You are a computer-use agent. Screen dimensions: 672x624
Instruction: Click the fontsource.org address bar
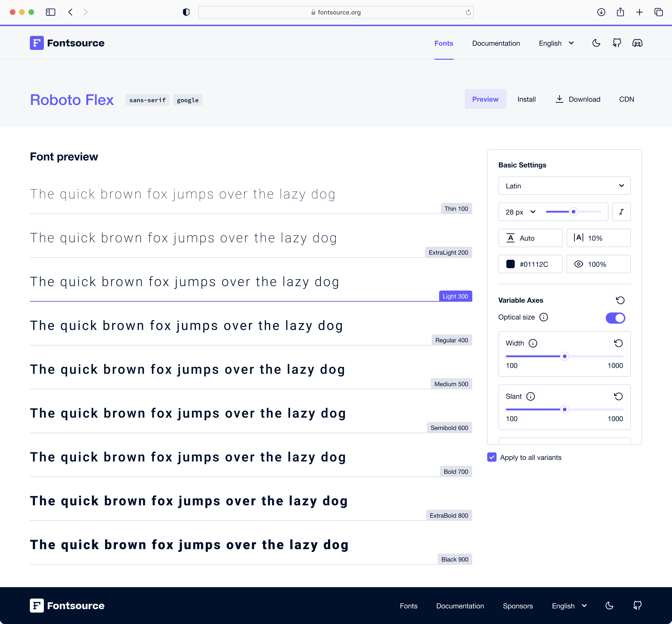coord(336,12)
